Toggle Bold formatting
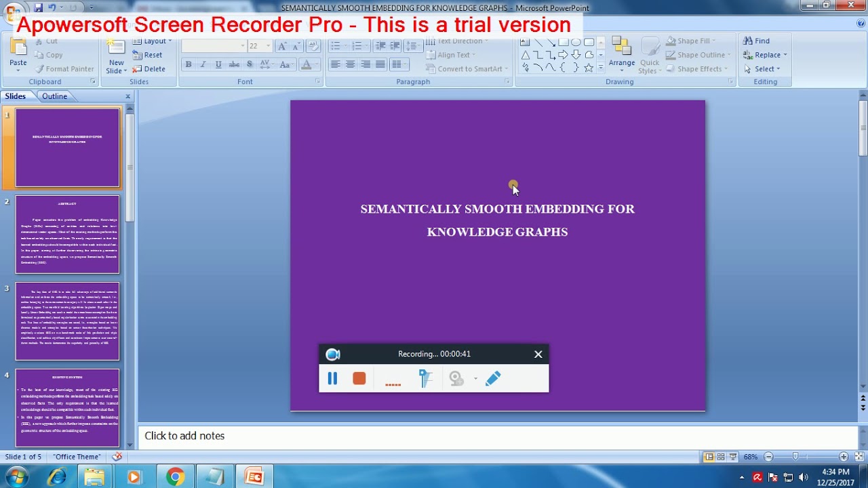The height and width of the screenshot is (488, 868). point(189,64)
